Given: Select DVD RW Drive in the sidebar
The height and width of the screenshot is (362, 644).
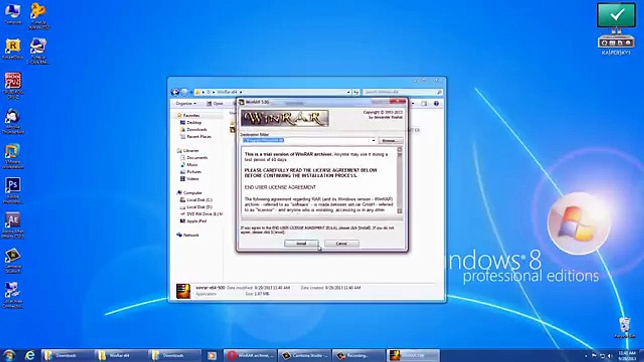Looking at the screenshot, I should 201,214.
